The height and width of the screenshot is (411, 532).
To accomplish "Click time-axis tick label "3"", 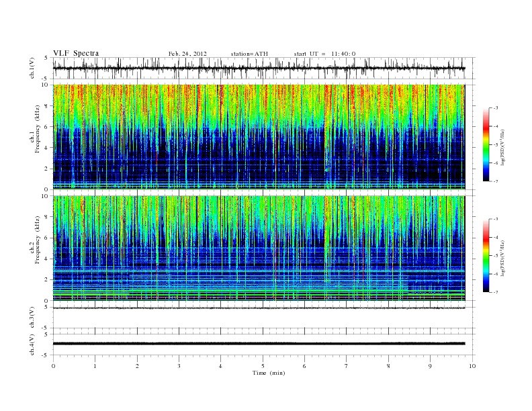I will pos(179,366).
